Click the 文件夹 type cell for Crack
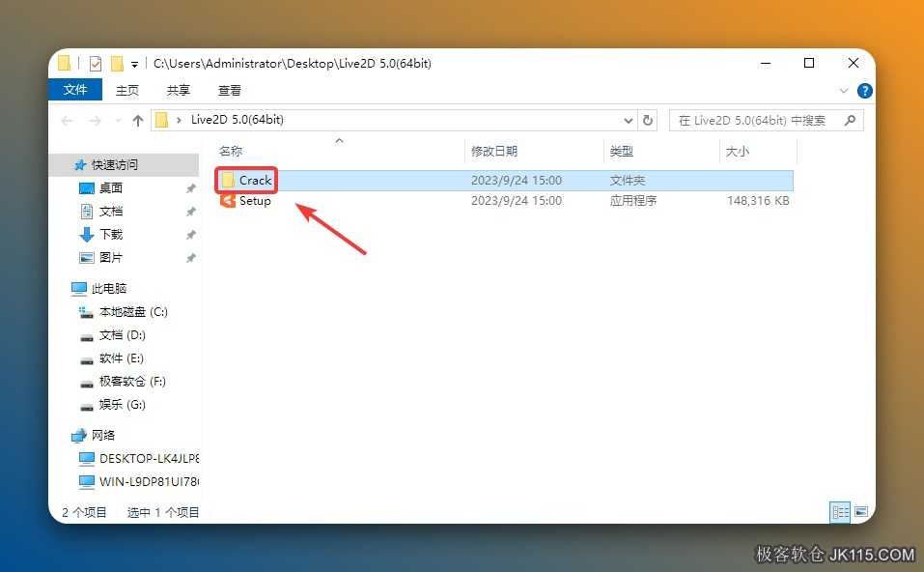This screenshot has height=572, width=924. tap(627, 181)
